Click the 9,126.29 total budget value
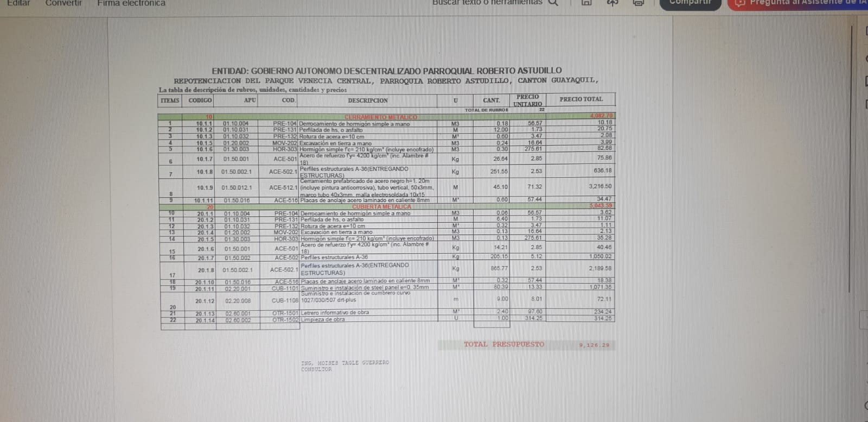Viewport: 868px width, 422px height. pos(593,345)
